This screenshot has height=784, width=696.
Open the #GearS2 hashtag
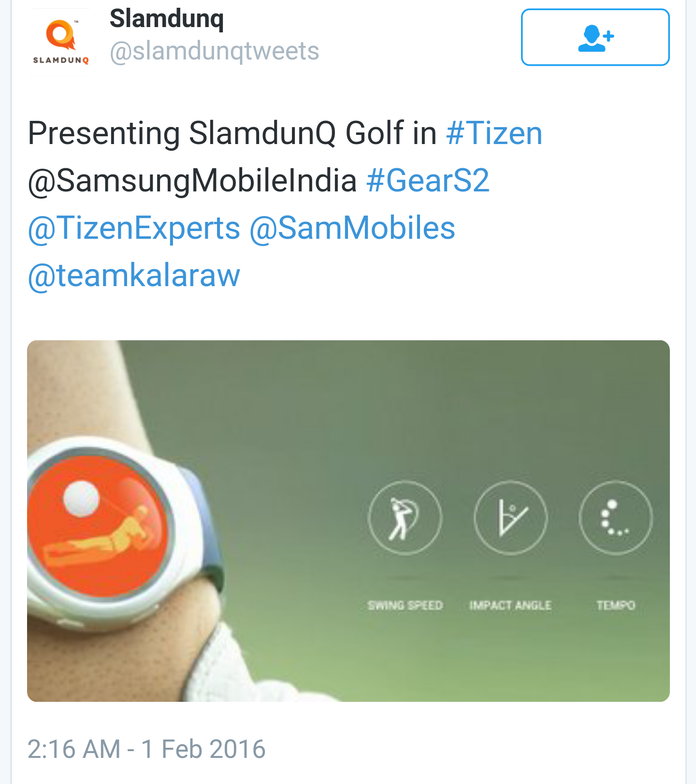[x=428, y=180]
